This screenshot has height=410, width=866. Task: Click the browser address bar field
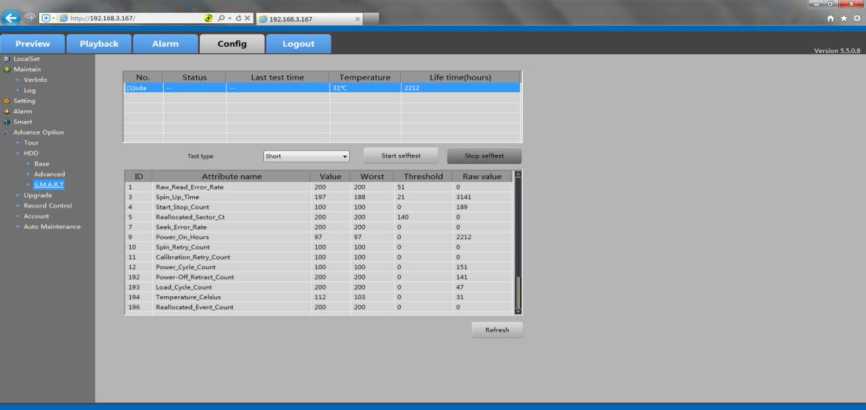[130, 18]
